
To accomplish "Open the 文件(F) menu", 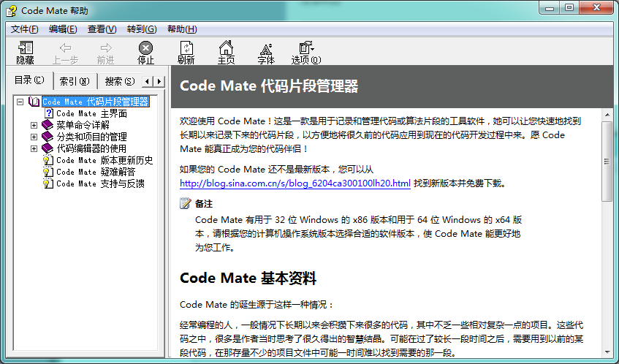I will click(24, 29).
